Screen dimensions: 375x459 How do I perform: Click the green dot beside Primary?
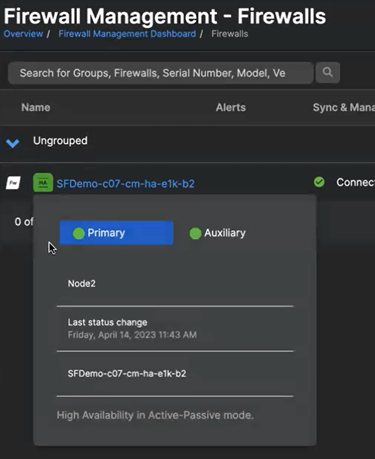[x=79, y=233]
